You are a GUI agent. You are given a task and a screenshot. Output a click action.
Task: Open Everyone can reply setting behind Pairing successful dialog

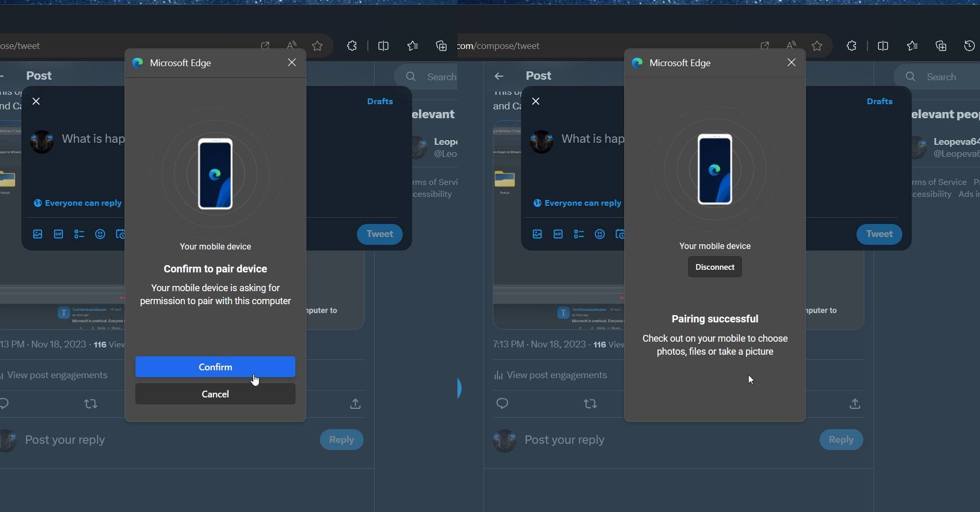coord(577,203)
